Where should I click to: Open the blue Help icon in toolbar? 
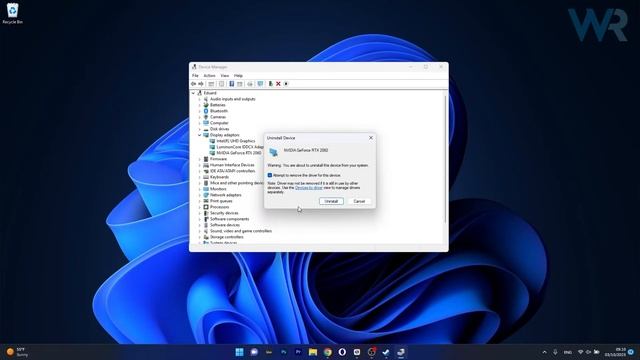[x=231, y=84]
